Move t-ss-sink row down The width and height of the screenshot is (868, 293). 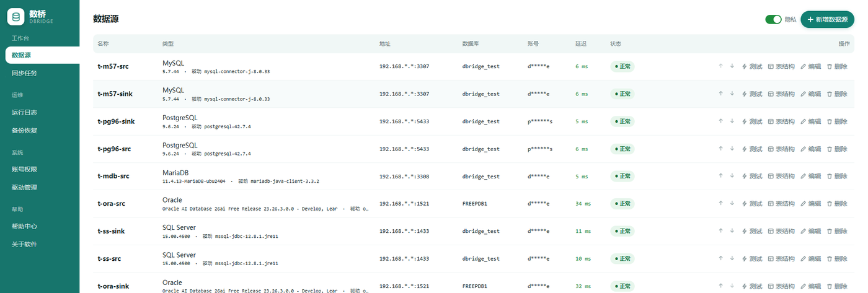pos(732,231)
